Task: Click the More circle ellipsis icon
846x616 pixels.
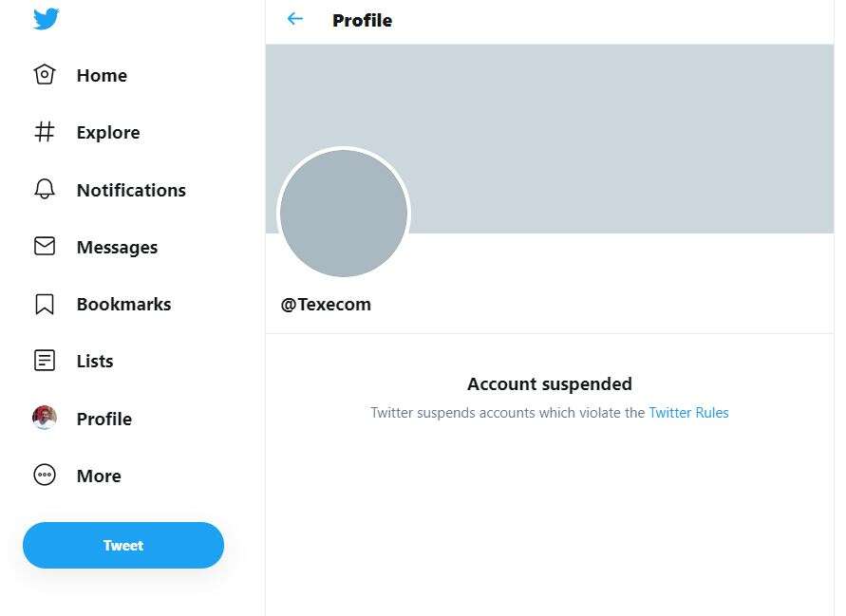Action: [45, 476]
